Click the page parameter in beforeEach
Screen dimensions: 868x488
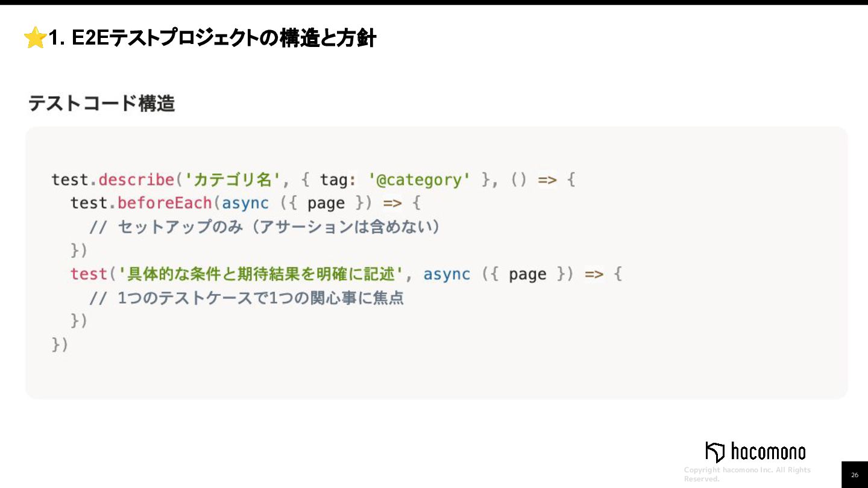[x=325, y=204]
